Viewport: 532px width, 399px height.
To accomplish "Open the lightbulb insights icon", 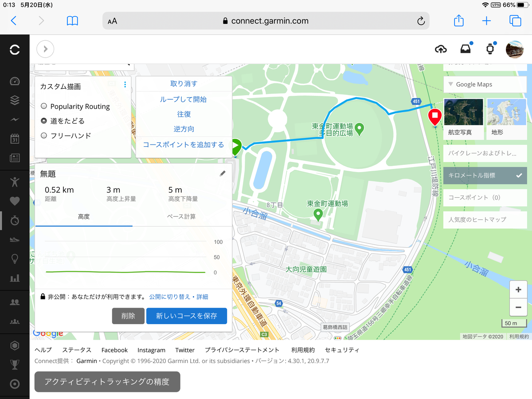I will [15, 258].
